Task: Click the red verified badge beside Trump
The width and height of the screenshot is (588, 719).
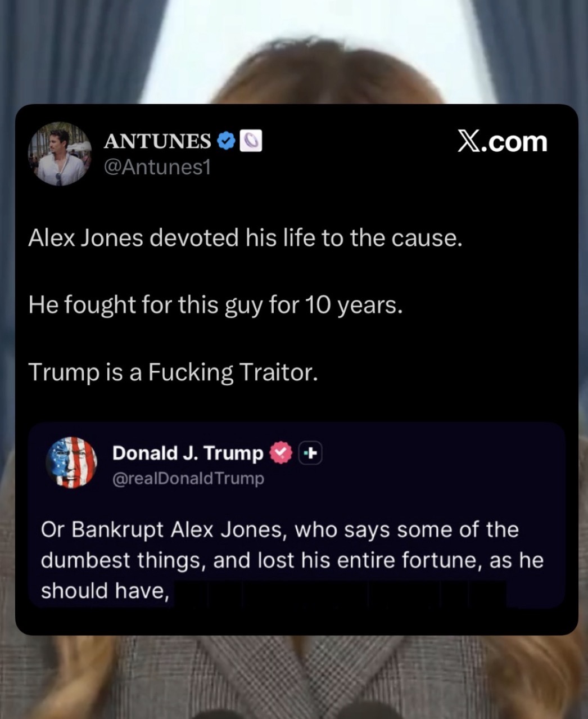Action: (281, 452)
